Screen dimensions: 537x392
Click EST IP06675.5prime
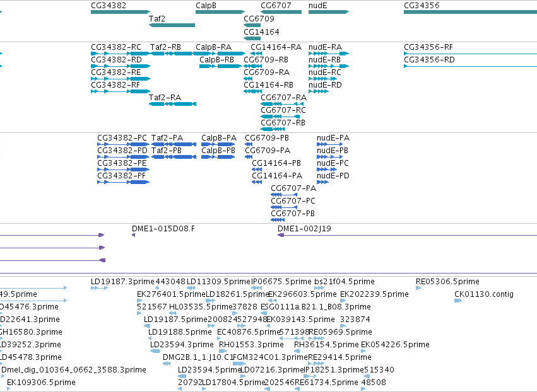pos(281,282)
